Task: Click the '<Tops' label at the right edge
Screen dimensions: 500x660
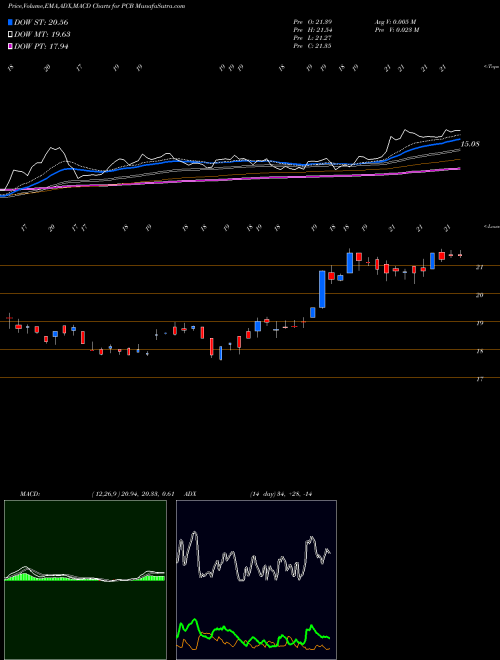Action: 491,67
